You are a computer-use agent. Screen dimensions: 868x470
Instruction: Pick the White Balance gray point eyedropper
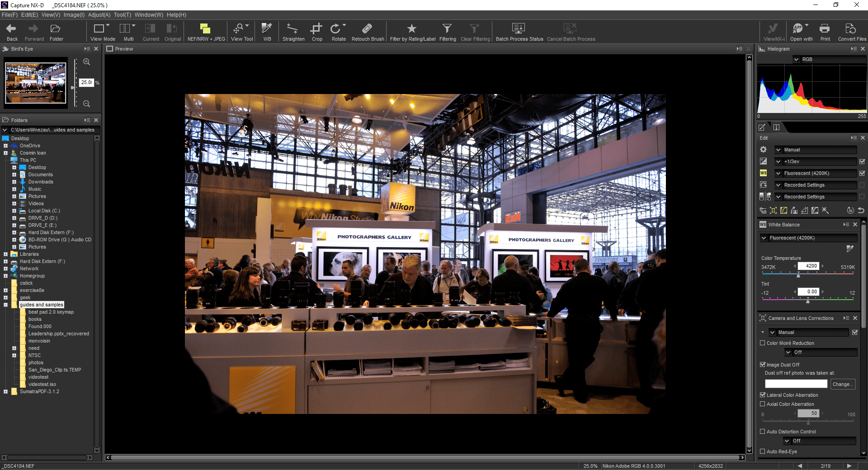pyautogui.click(x=850, y=249)
